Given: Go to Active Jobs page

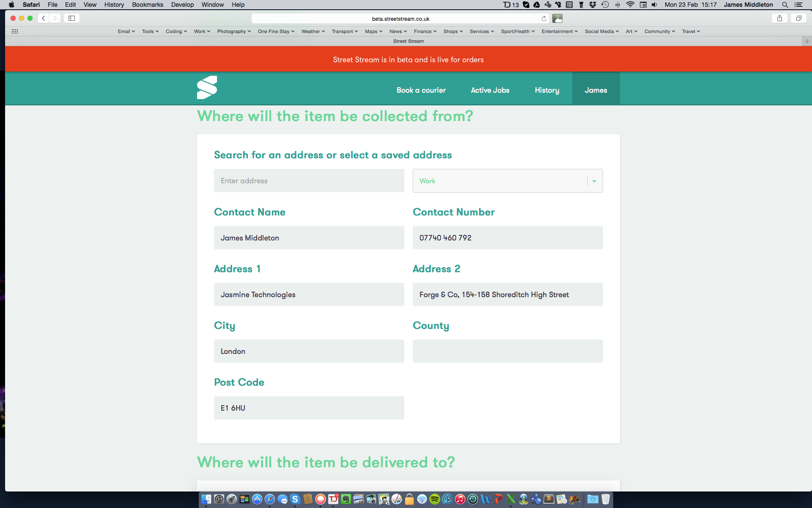Looking at the screenshot, I should [x=490, y=90].
